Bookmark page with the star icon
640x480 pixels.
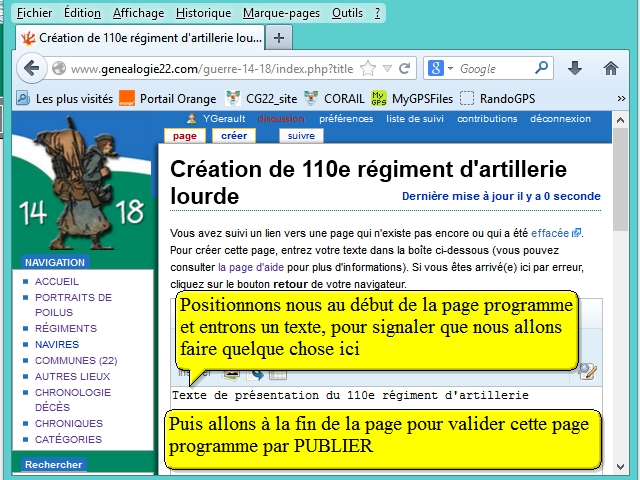(368, 68)
